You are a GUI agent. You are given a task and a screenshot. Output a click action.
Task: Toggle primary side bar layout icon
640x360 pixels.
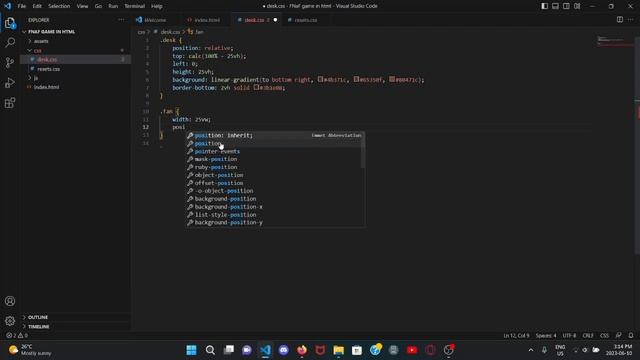(x=544, y=6)
